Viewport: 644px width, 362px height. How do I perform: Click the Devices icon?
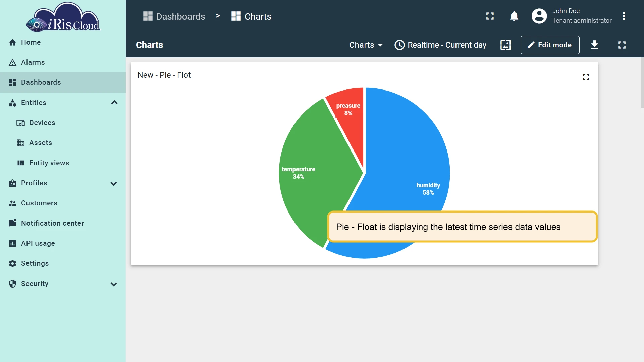point(20,123)
